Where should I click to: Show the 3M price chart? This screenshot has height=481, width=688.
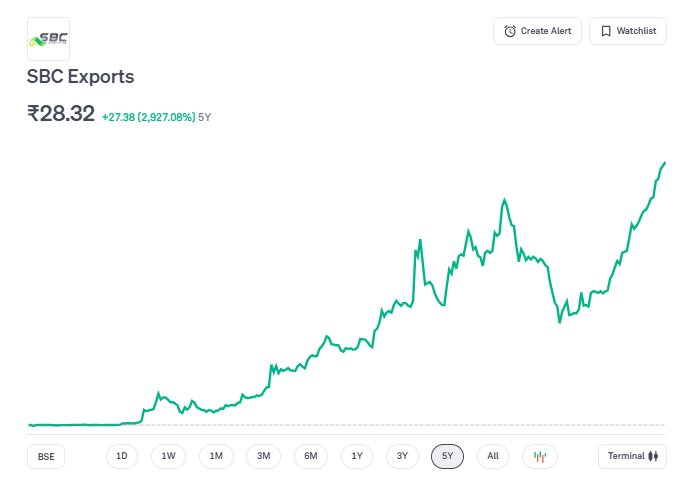(x=263, y=457)
